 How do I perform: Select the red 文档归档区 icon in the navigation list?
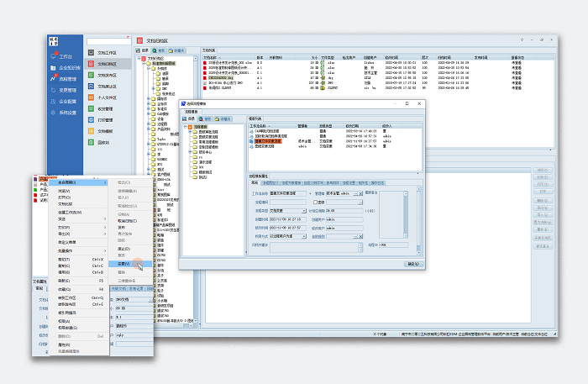[x=91, y=64]
